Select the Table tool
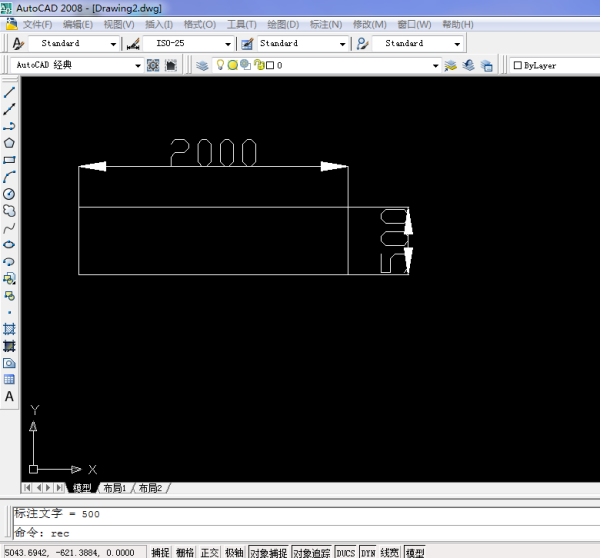This screenshot has height=558, width=600. click(x=9, y=380)
